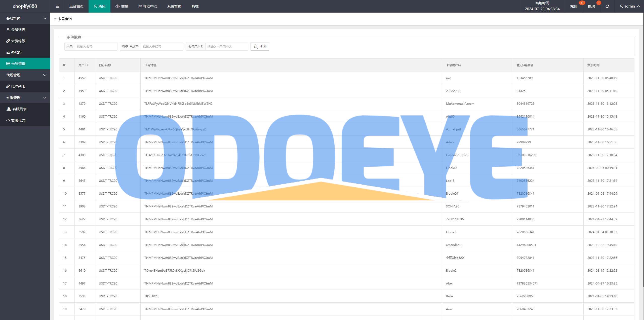Viewport: 644px width, 320px height.
Task: Select the 角色 top menu tab
Action: pos(99,6)
